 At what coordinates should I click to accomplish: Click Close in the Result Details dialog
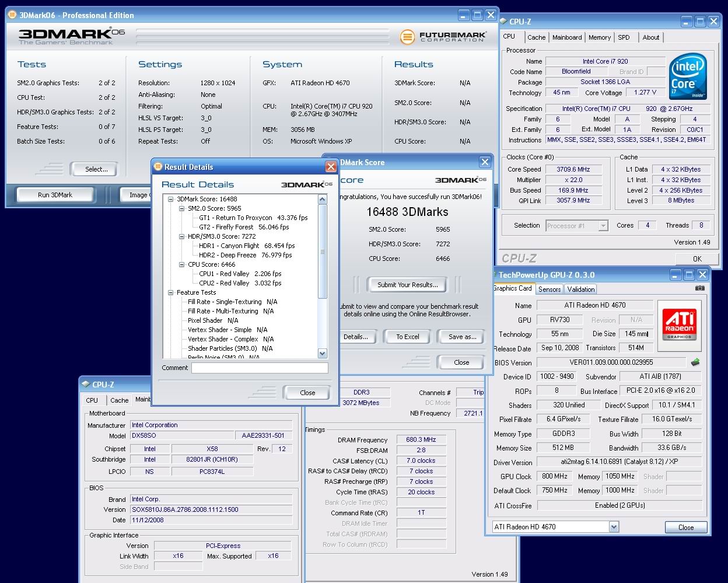307,393
